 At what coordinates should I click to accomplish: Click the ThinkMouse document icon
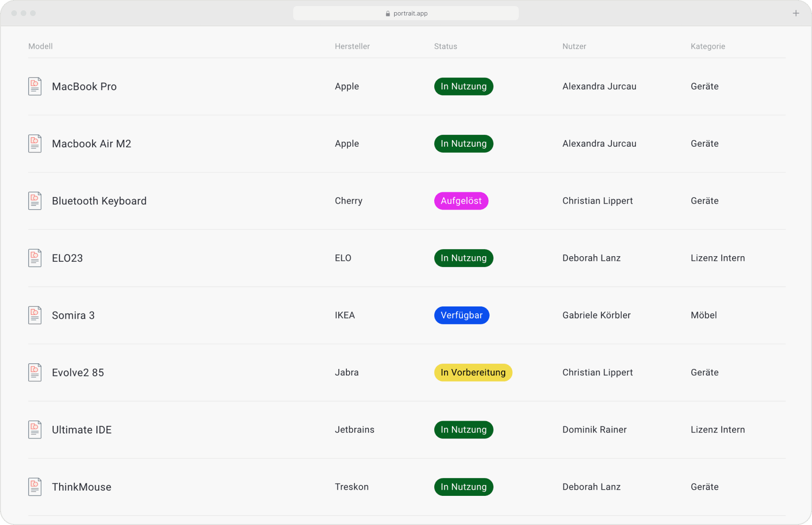pyautogui.click(x=35, y=486)
